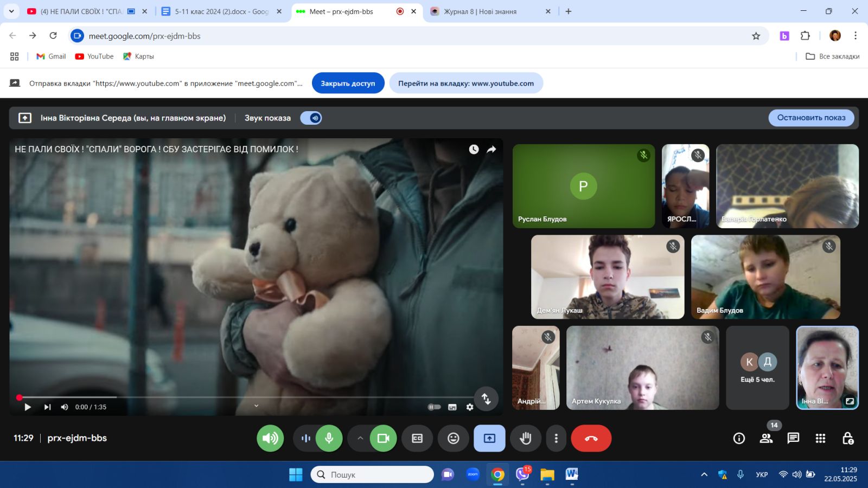Click the Закрыть доступ button
Image resolution: width=868 pixels, height=488 pixels.
pyautogui.click(x=348, y=83)
